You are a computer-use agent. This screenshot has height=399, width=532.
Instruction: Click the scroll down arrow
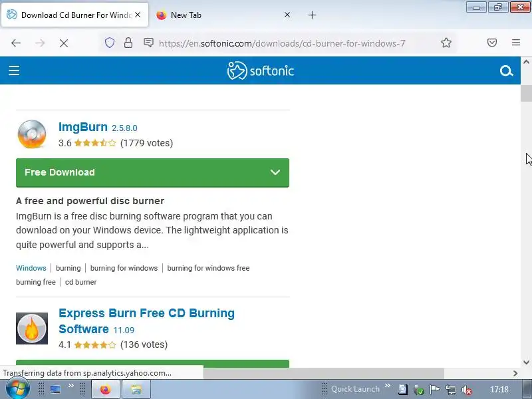point(526,362)
